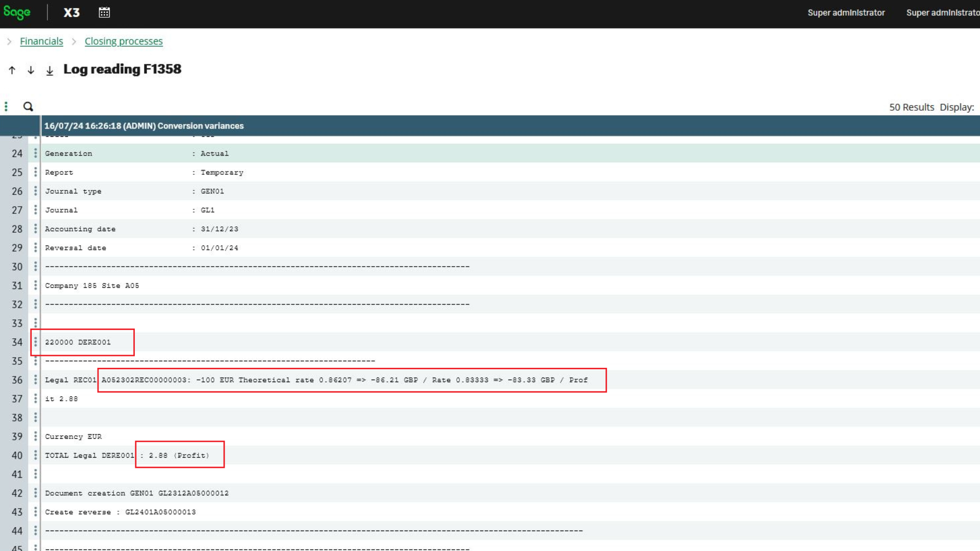
Task: Click the Sage logo icon
Action: [17, 12]
